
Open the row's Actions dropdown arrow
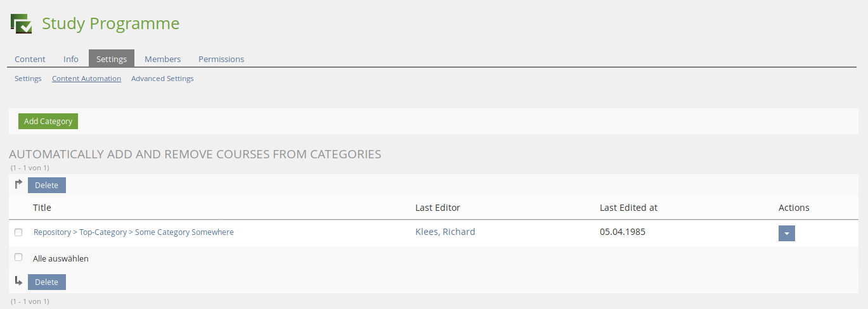(786, 234)
